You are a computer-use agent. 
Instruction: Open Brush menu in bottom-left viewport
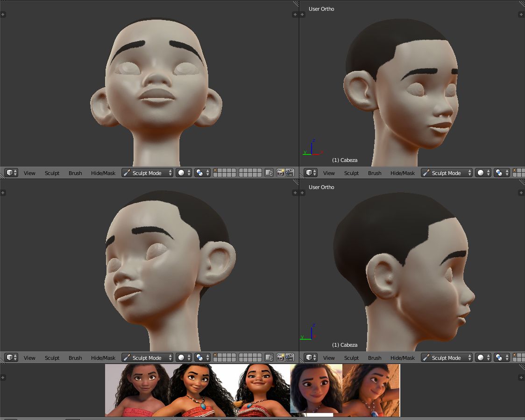(x=75, y=357)
